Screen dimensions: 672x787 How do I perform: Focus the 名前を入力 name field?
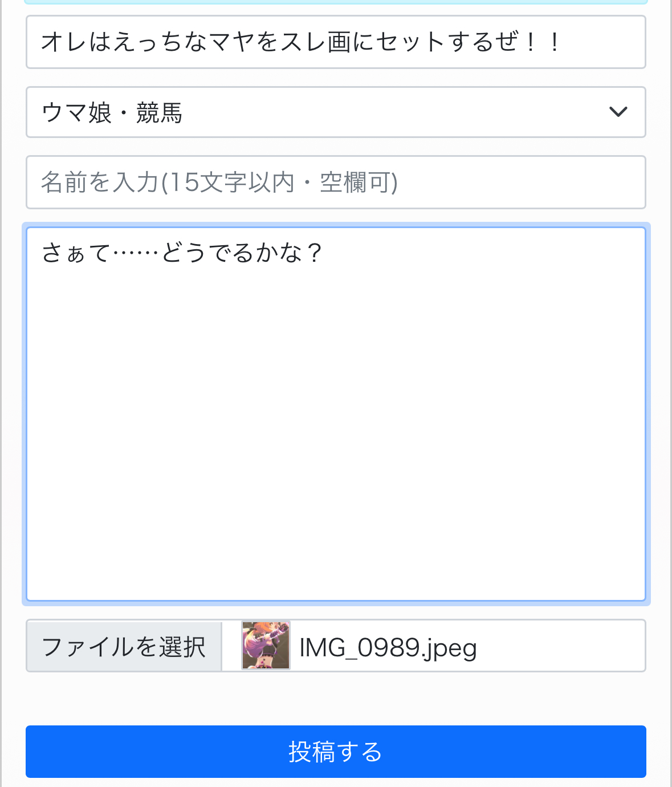335,182
